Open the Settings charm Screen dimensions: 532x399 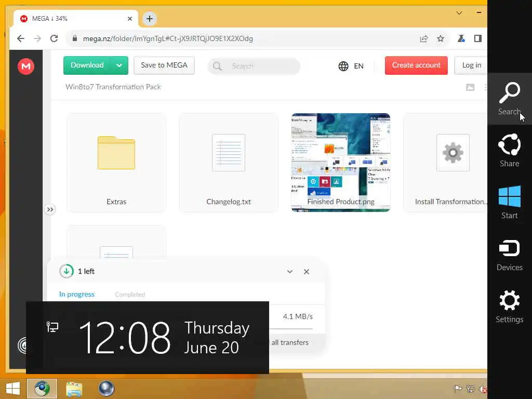click(x=509, y=306)
